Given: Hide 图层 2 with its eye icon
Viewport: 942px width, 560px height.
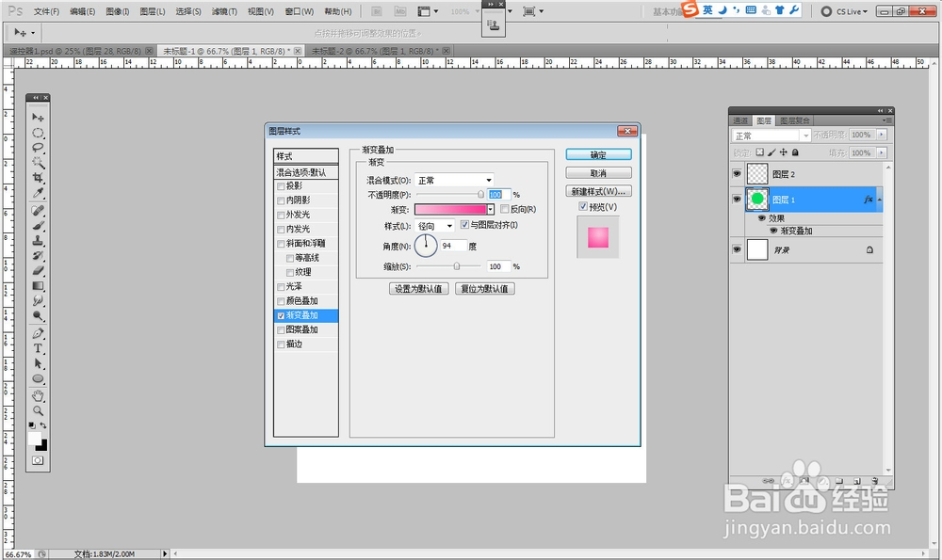Looking at the screenshot, I should (737, 174).
